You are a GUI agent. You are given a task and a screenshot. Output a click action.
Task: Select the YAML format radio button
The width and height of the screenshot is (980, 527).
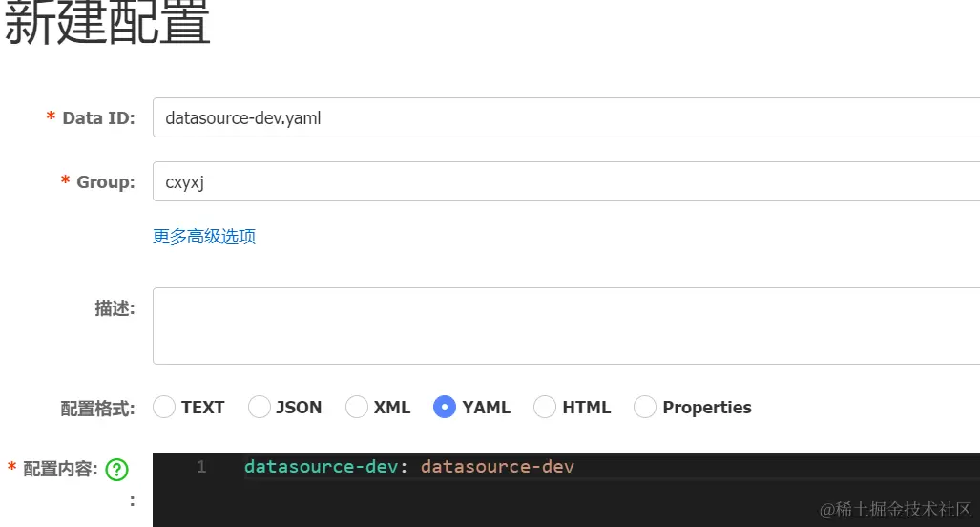pyautogui.click(x=445, y=407)
